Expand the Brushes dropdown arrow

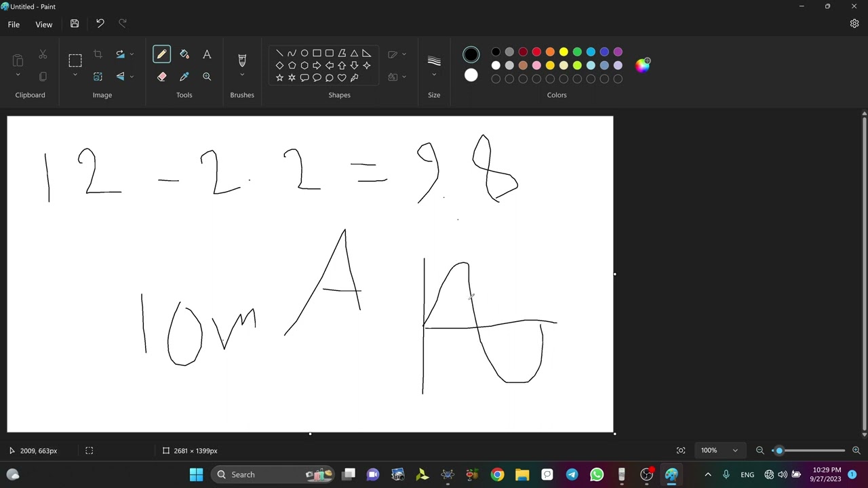pyautogui.click(x=242, y=75)
